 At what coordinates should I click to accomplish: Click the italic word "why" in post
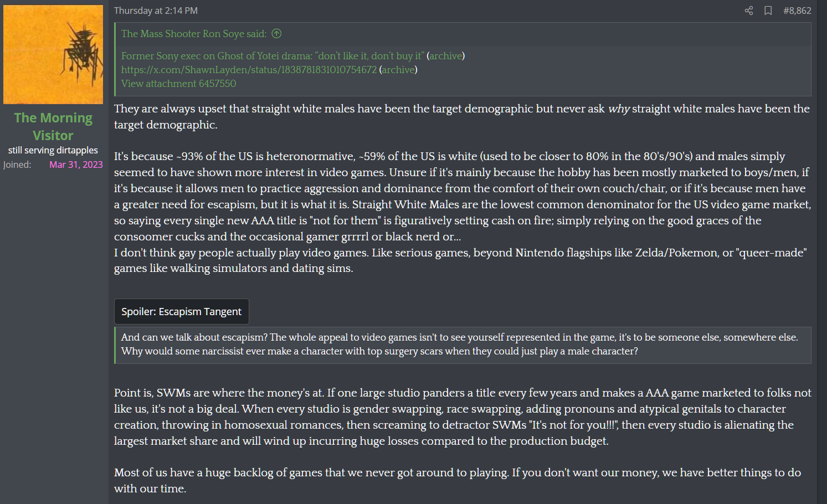(x=619, y=109)
